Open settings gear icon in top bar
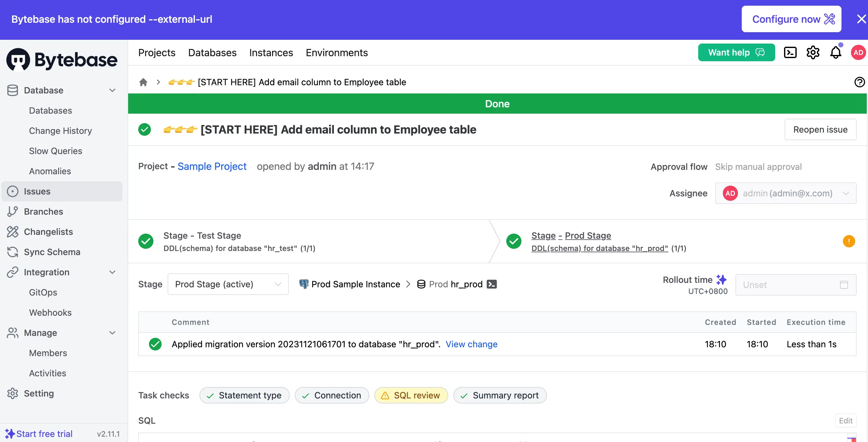This screenshot has height=442, width=868. [x=813, y=52]
